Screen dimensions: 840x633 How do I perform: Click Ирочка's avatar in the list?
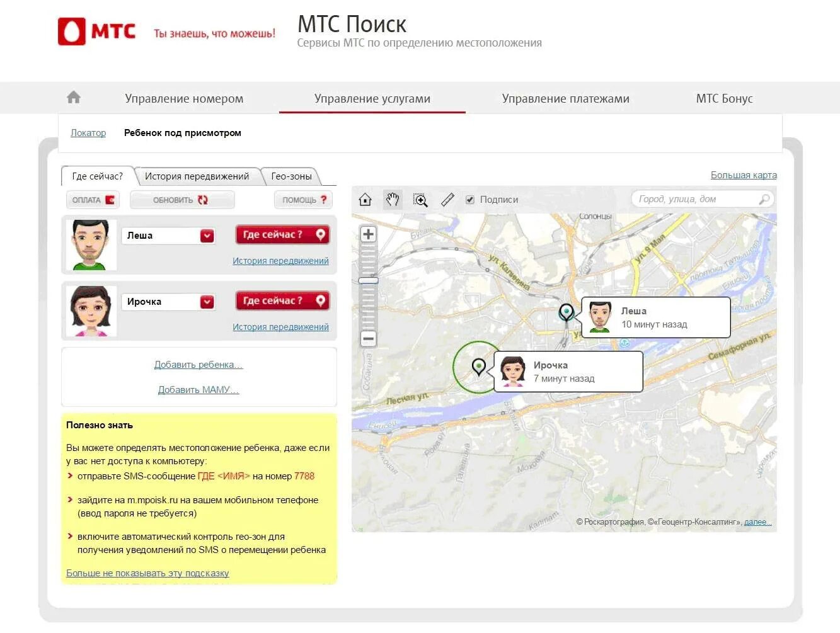[x=91, y=311]
